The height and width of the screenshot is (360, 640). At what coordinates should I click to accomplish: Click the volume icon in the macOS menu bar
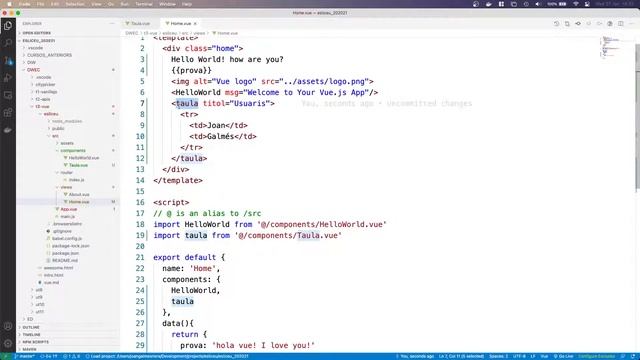538,4
